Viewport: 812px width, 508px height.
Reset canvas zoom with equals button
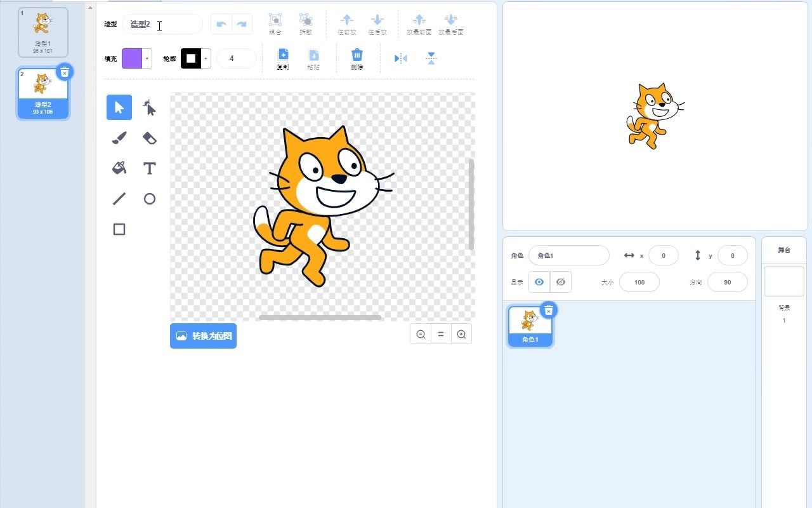point(441,334)
